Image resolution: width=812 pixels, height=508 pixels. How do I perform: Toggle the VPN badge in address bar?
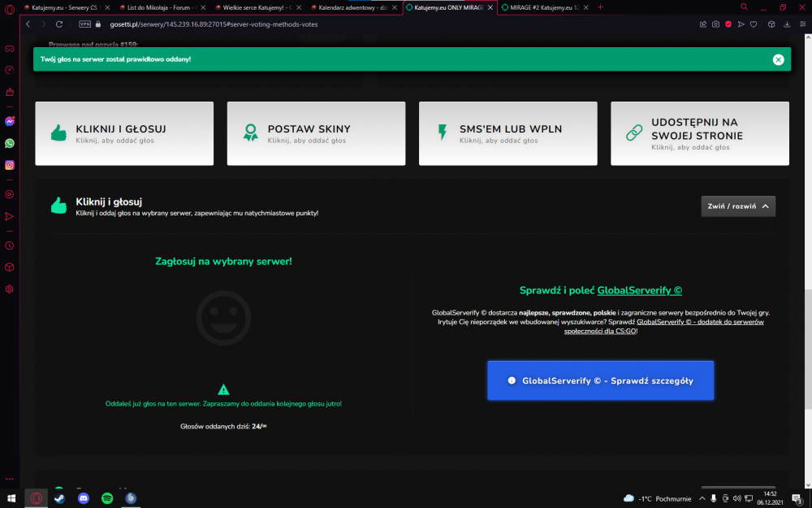click(84, 24)
